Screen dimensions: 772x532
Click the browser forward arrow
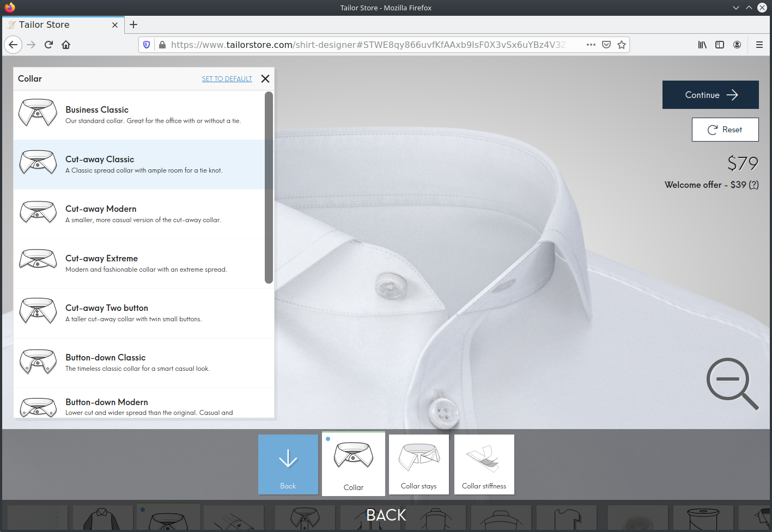[31, 45]
